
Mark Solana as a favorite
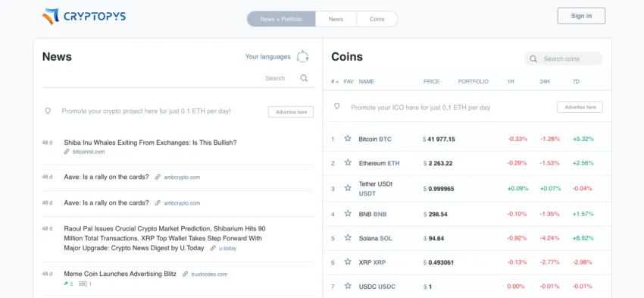click(348, 237)
